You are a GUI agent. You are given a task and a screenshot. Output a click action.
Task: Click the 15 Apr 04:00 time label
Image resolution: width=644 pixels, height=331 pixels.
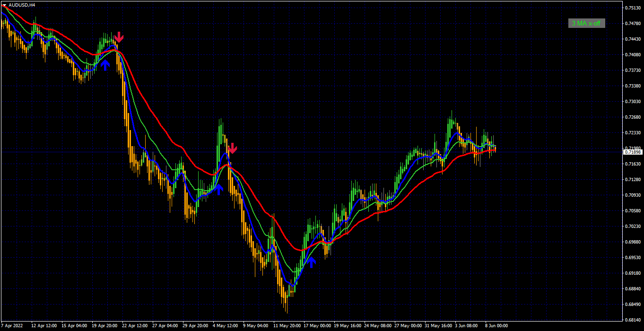click(74, 326)
